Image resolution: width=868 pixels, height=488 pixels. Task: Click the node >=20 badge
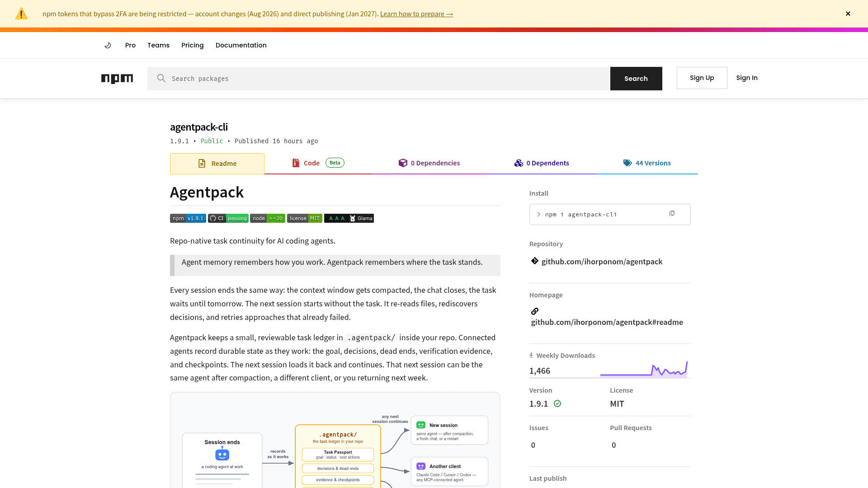point(268,218)
